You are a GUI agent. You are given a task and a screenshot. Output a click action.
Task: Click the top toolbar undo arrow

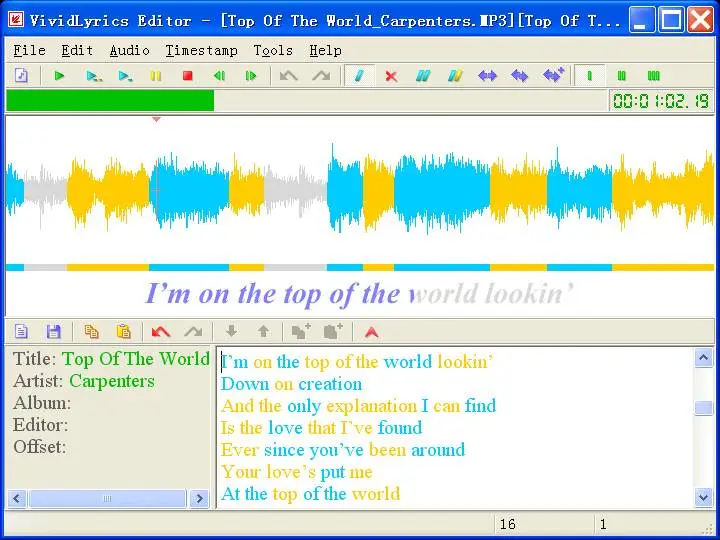click(288, 75)
